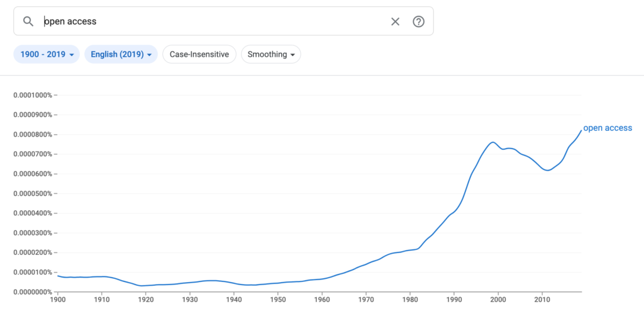
Task: Click the 0.0001000% y-axis label
Action: click(33, 95)
